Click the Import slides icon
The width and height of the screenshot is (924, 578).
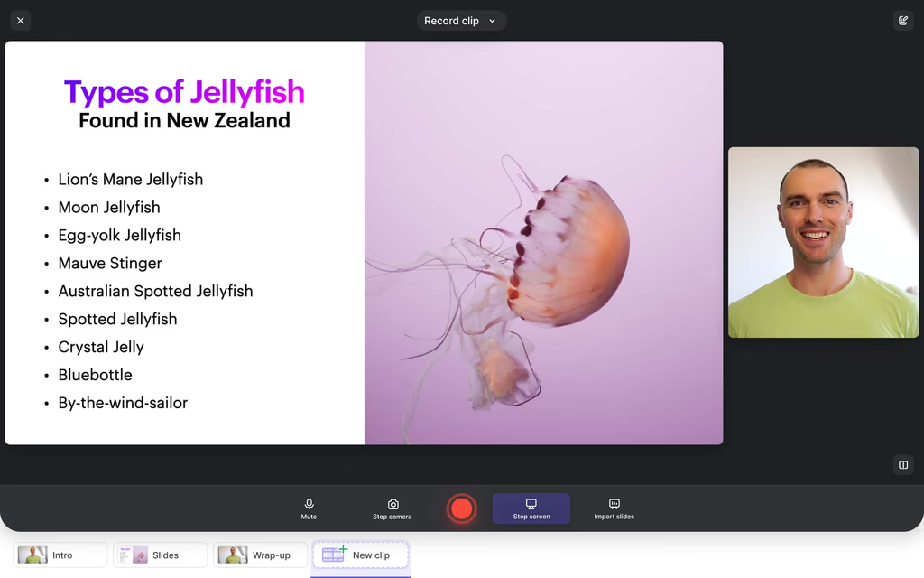coord(614,504)
